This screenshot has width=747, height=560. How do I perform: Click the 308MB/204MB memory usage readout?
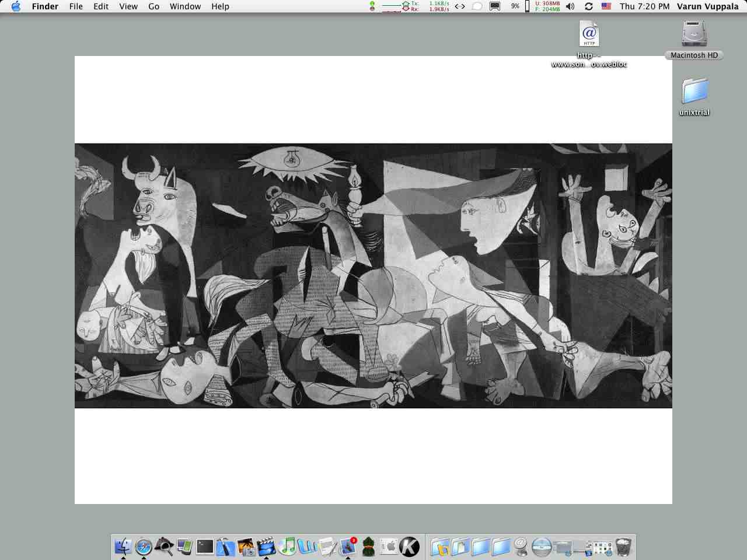click(547, 6)
